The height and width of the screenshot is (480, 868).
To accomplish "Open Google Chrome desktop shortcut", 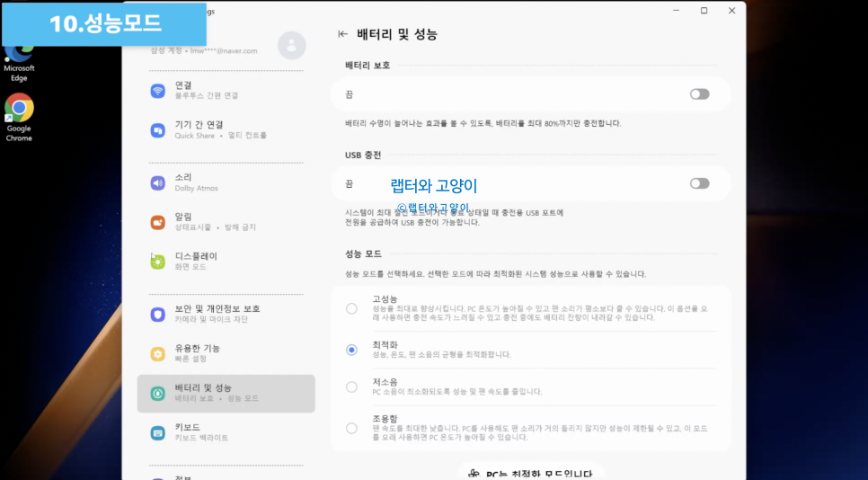I will (19, 118).
